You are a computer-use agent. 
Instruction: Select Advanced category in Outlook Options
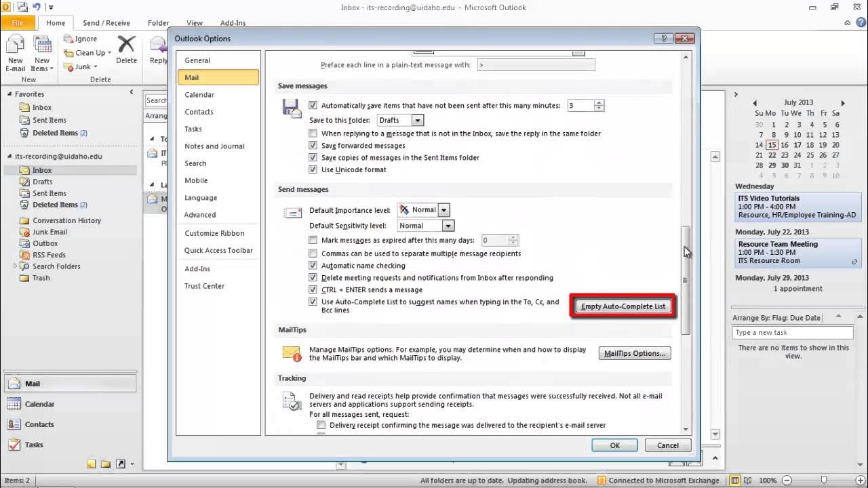218,215
